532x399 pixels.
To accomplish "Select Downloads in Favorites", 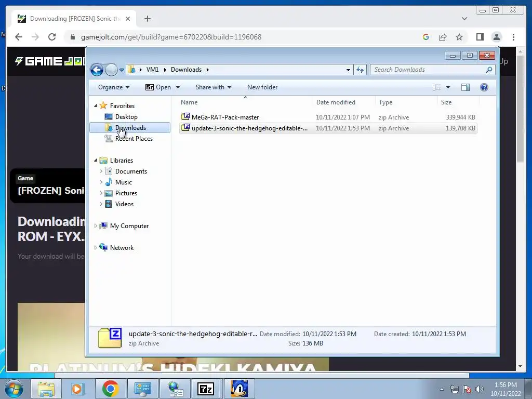I will click(x=130, y=128).
